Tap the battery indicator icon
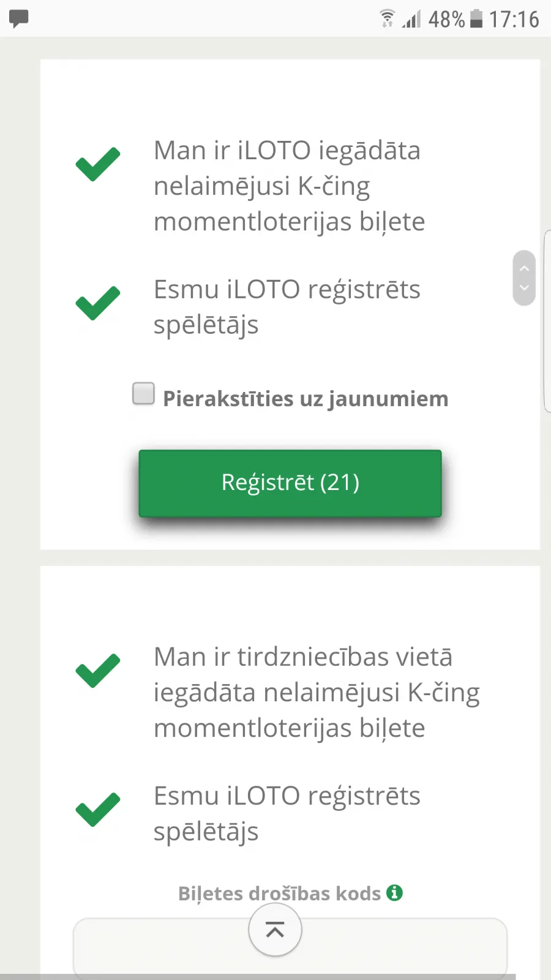551x980 pixels. pos(476,19)
